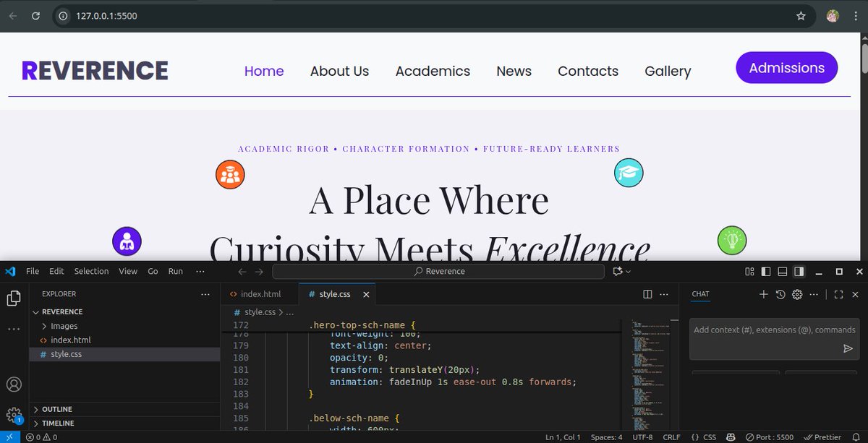Viewport: 868px width, 443px height.
Task: Open the News link
Action: 514,71
